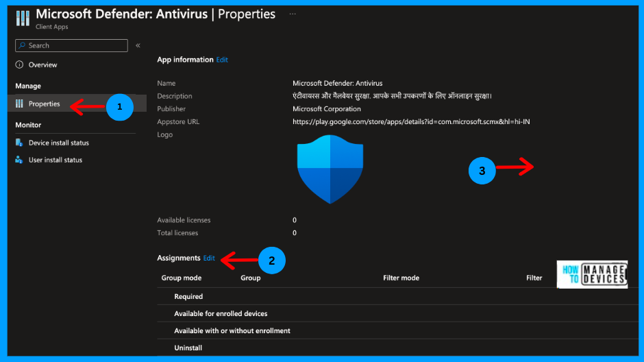
Task: Click the Group mode column header
Action: click(x=181, y=278)
